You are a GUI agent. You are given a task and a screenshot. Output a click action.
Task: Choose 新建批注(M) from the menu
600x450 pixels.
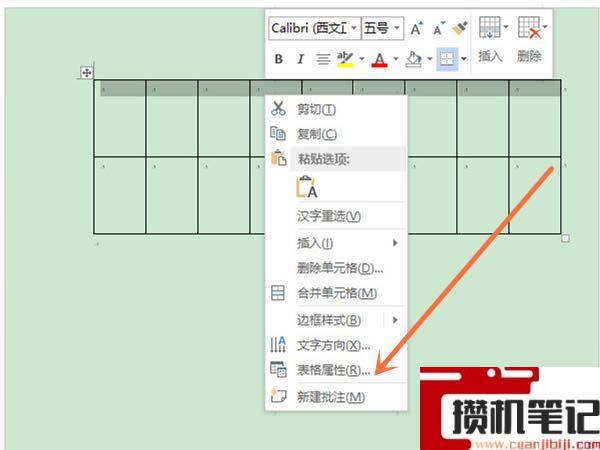(336, 397)
